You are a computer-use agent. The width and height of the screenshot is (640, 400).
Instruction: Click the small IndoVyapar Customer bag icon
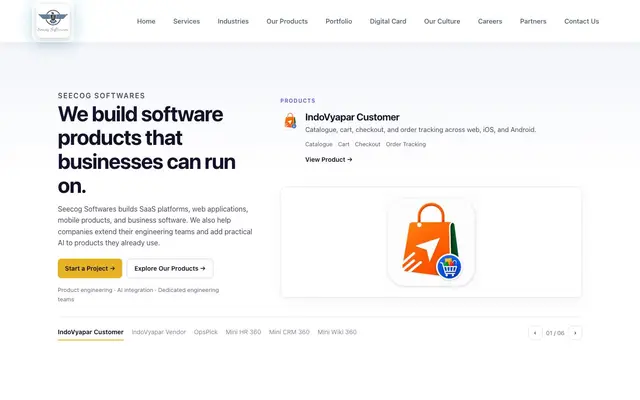click(290, 121)
